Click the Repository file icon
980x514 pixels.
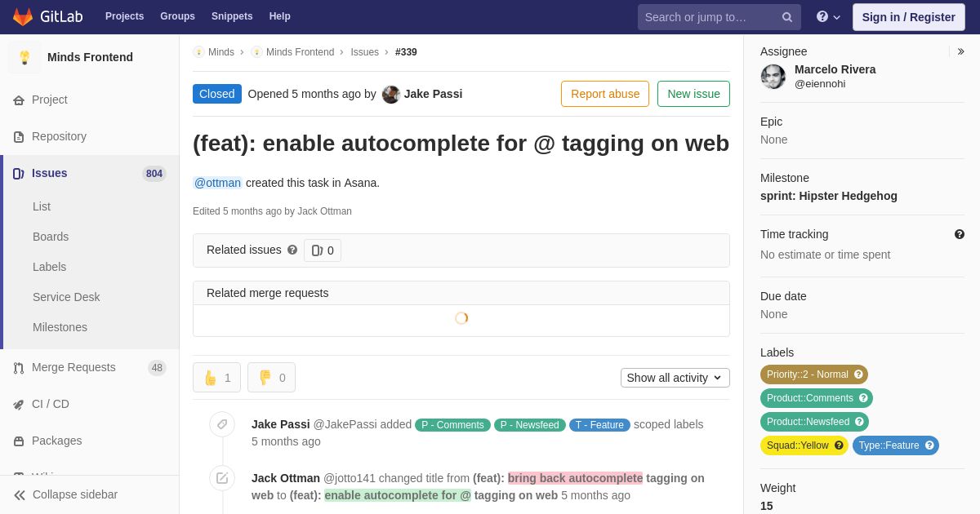point(19,137)
